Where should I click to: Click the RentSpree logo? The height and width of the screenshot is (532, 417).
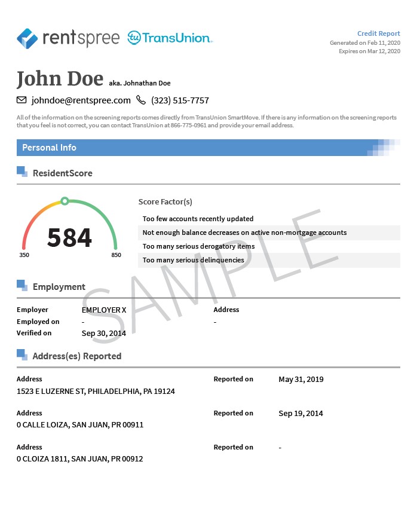point(68,38)
